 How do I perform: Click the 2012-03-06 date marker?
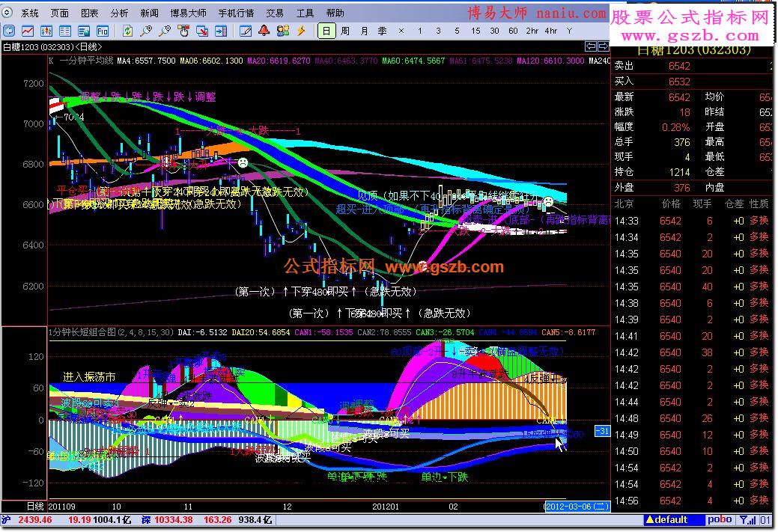[577, 507]
